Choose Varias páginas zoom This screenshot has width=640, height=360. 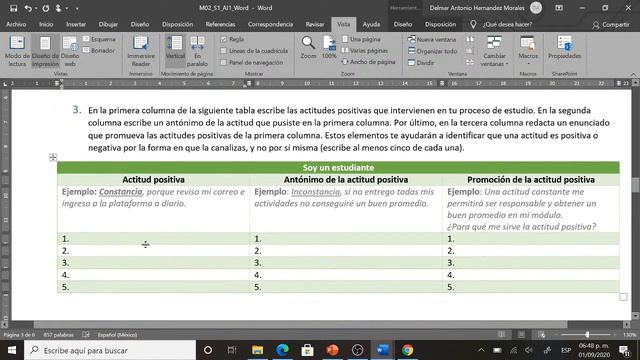pyautogui.click(x=364, y=51)
